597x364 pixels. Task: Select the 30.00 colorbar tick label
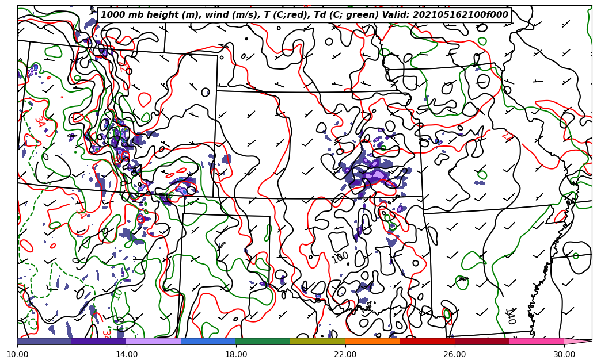pyautogui.click(x=564, y=354)
